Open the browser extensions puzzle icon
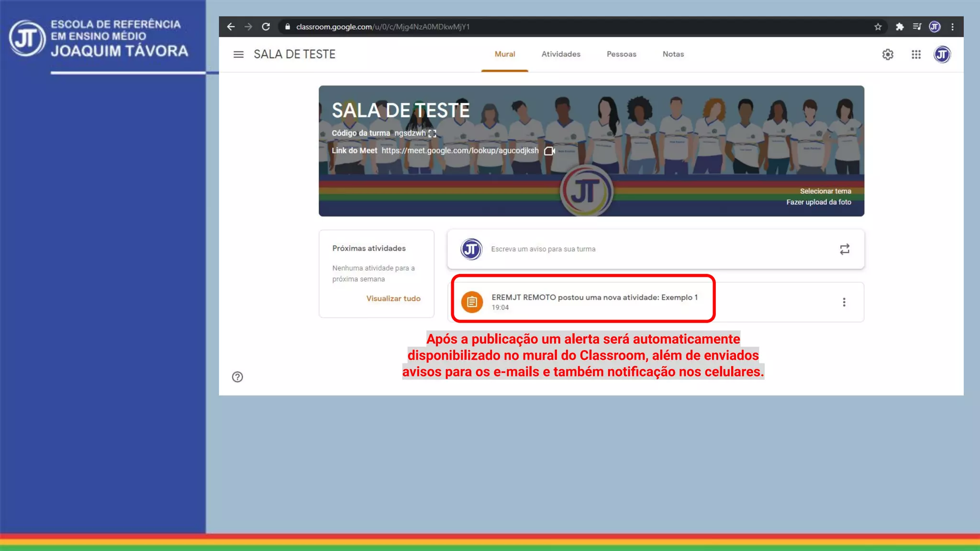Viewport: 980px width, 551px height. point(900,27)
